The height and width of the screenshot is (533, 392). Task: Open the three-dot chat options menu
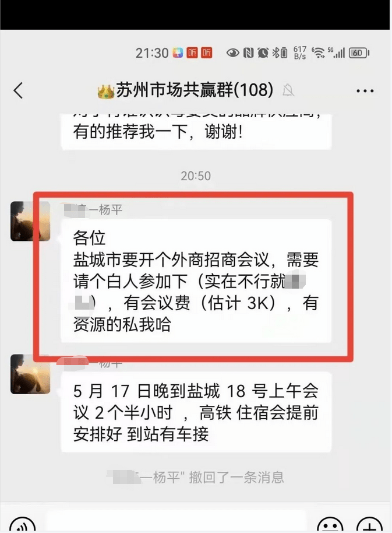(365, 91)
